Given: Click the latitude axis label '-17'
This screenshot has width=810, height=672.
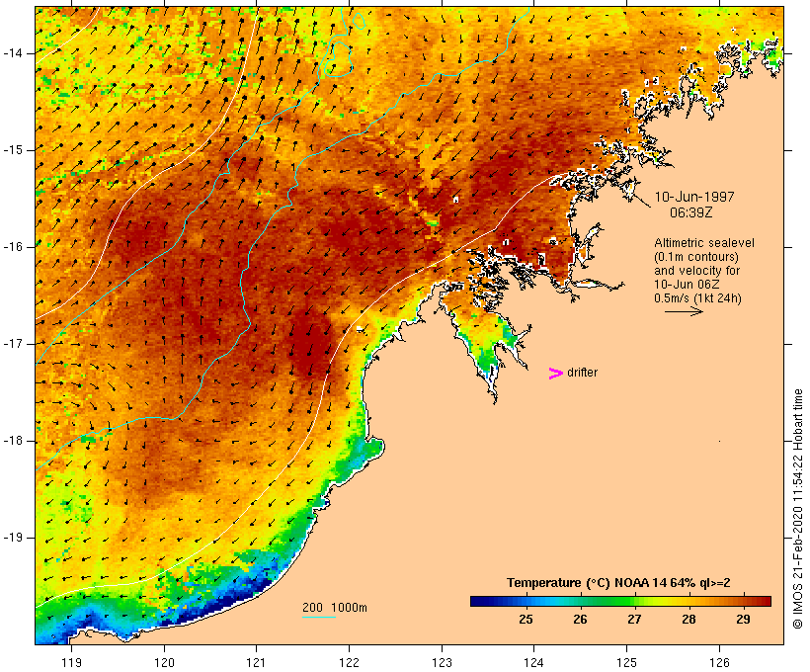Looking at the screenshot, I should coord(13,344).
